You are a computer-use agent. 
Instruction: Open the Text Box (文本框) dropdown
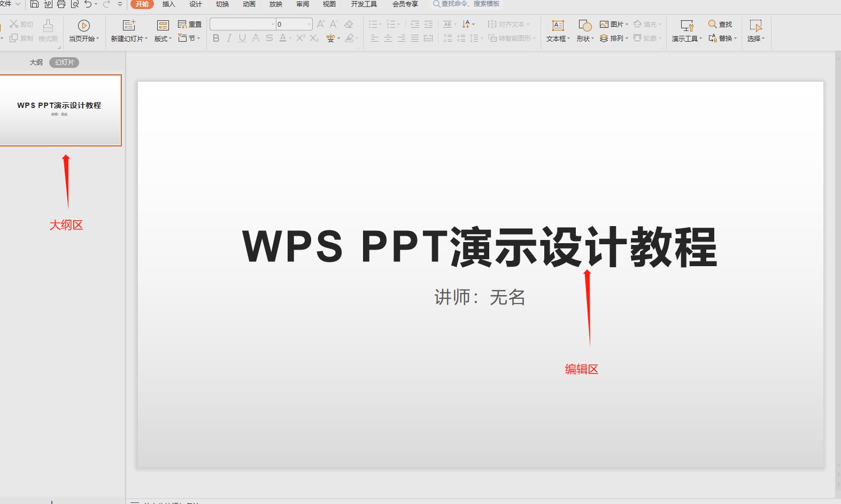pyautogui.click(x=558, y=38)
